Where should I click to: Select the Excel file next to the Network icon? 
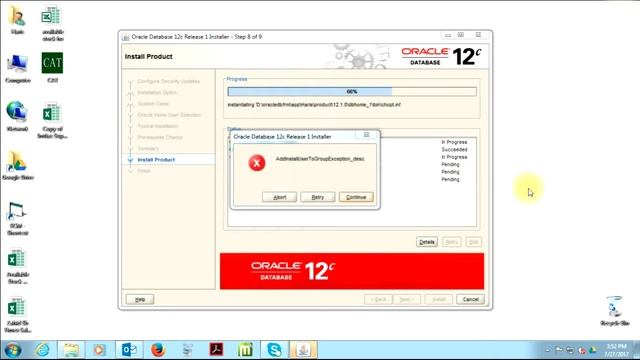coord(52,121)
